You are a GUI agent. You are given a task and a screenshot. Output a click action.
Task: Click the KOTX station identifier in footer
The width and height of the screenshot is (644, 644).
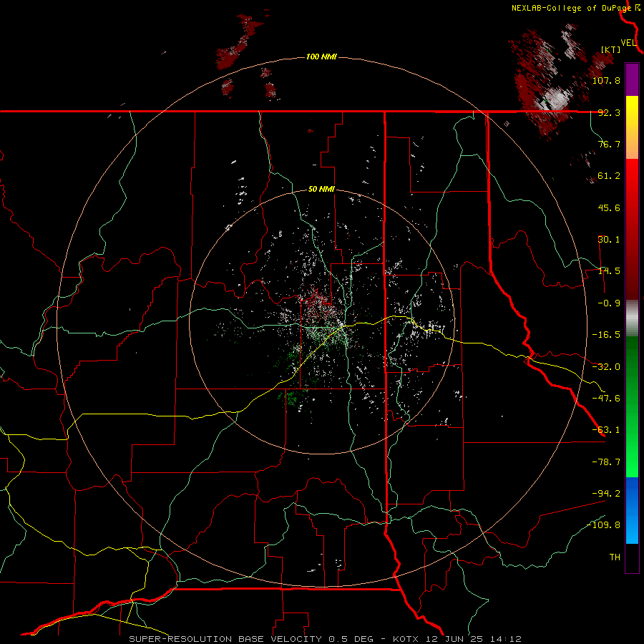pyautogui.click(x=406, y=639)
